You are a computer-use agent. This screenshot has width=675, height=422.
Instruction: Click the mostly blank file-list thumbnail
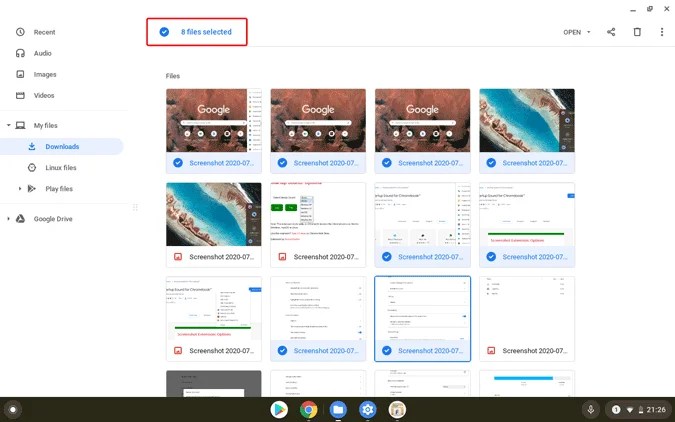(527, 308)
